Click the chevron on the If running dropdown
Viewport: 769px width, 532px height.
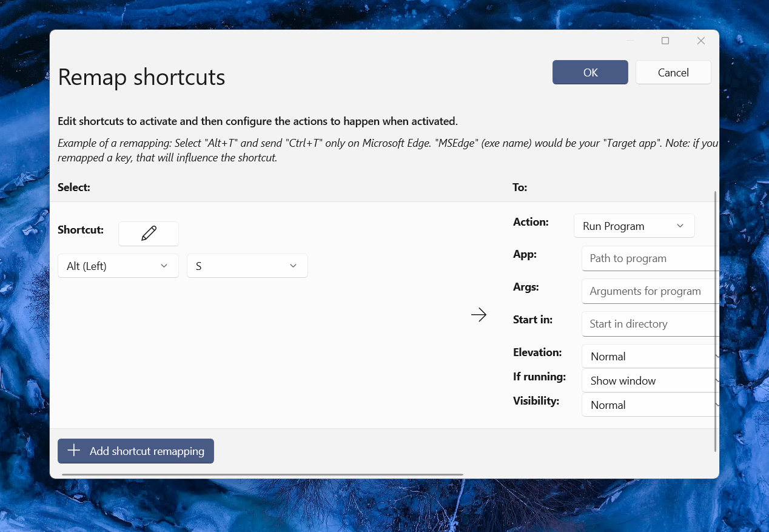tap(717, 380)
